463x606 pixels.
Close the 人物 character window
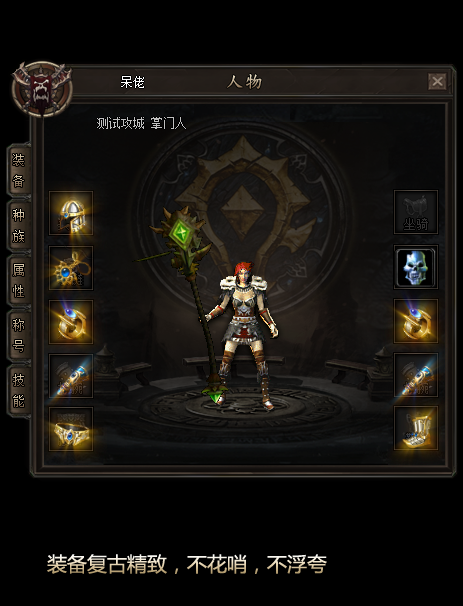point(437,82)
